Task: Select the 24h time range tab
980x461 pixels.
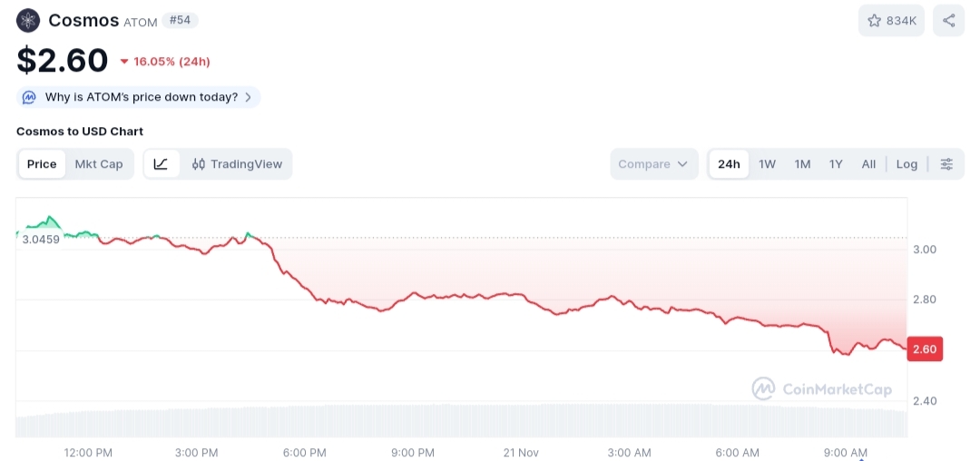Action: 729,163
